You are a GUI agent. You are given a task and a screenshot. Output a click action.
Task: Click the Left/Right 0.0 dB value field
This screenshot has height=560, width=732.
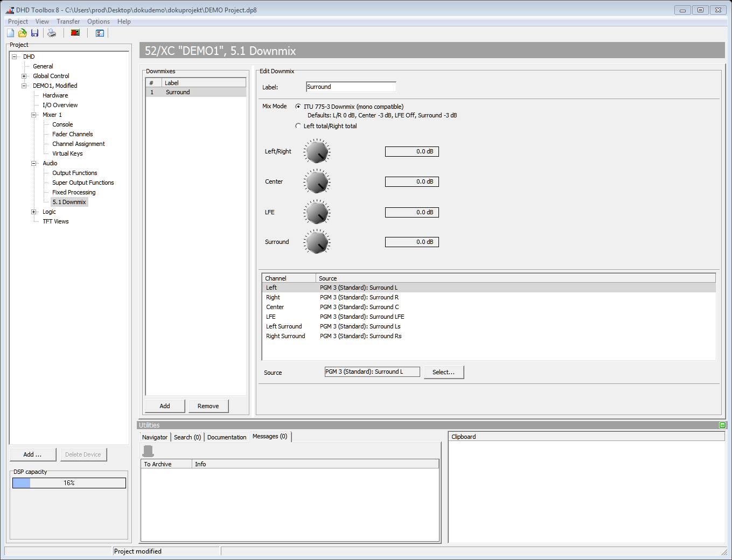coord(412,151)
